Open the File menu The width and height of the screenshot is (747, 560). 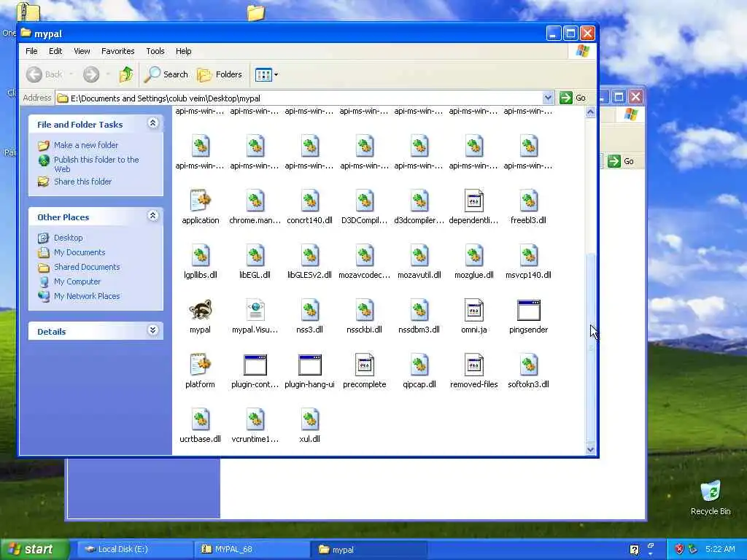[x=31, y=51]
